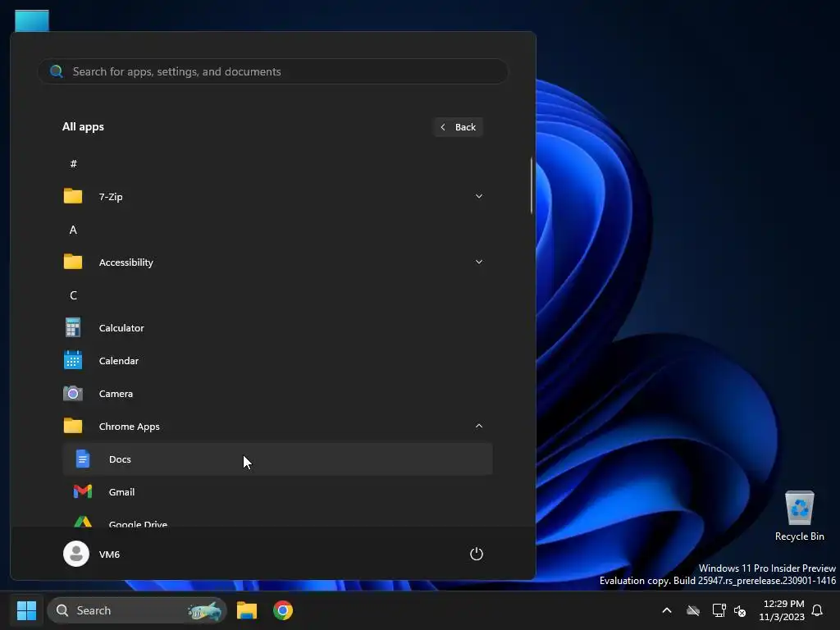Open the network status tray icon
840x630 pixels.
click(719, 610)
